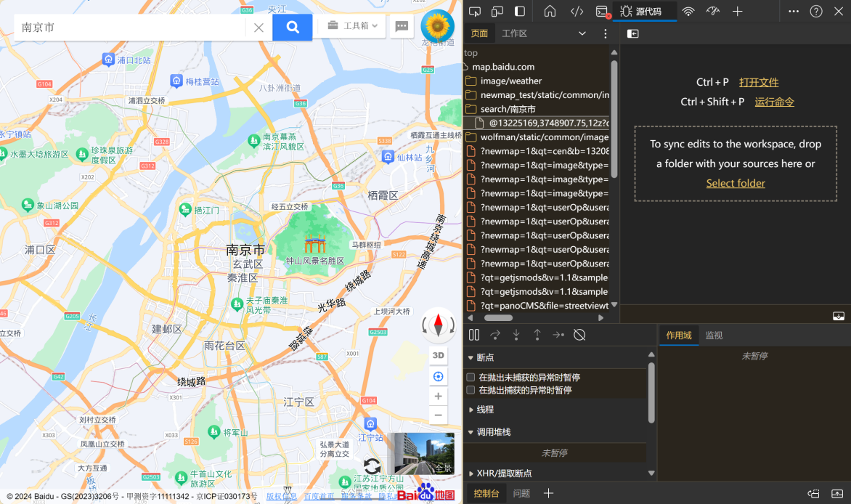Select the map.baidu.com tree node
Image resolution: width=851 pixels, height=504 pixels.
click(x=503, y=67)
